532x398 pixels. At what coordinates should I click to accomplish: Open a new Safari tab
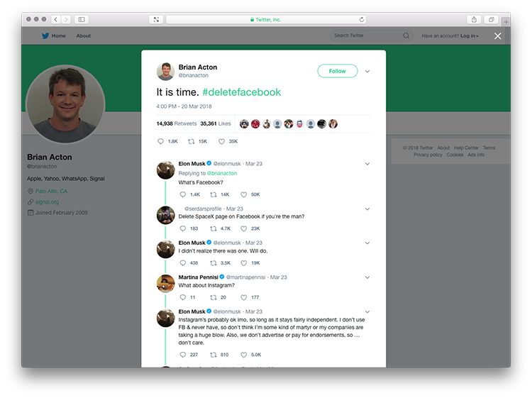[506, 22]
